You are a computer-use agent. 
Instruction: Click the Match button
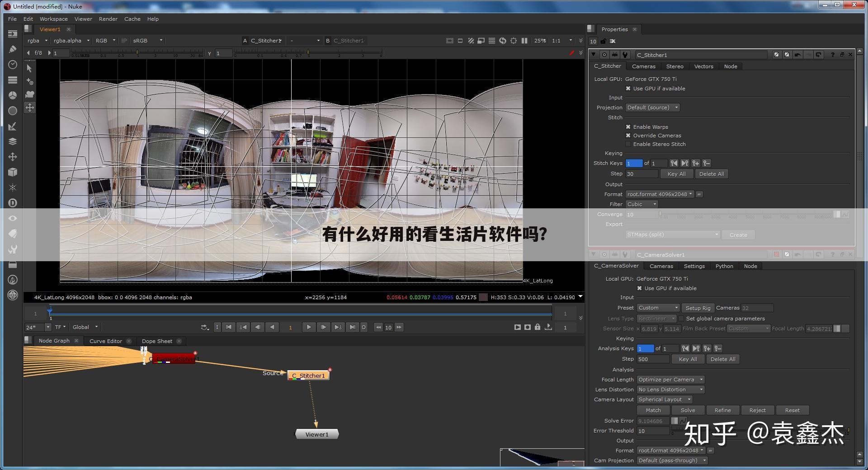[x=653, y=410]
